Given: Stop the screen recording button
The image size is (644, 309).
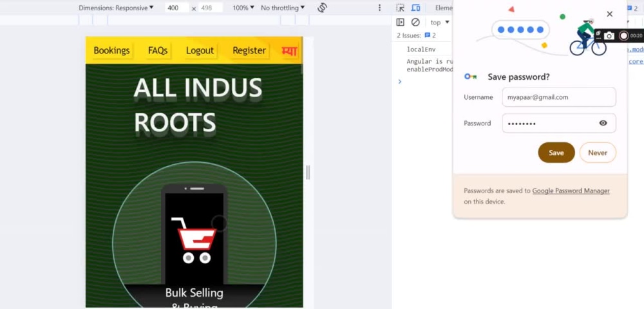Looking at the screenshot, I should click(x=623, y=36).
